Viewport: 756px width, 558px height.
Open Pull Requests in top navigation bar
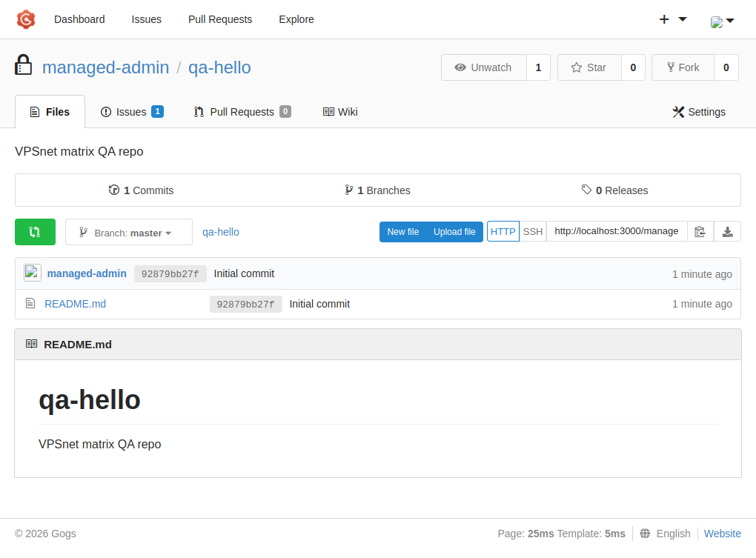pos(220,19)
